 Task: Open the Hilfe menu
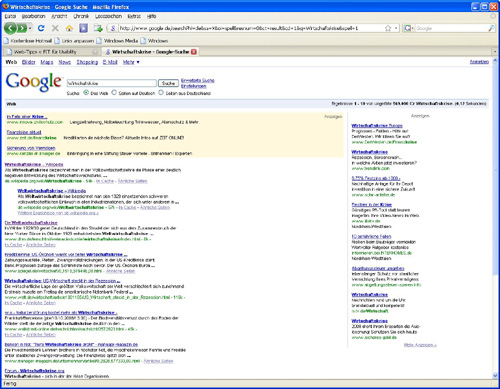coord(151,16)
